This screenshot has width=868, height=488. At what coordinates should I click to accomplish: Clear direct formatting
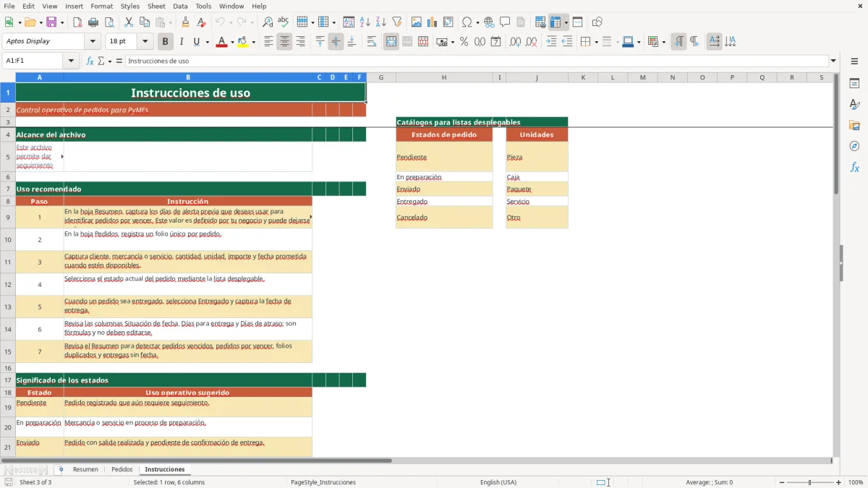click(x=201, y=22)
